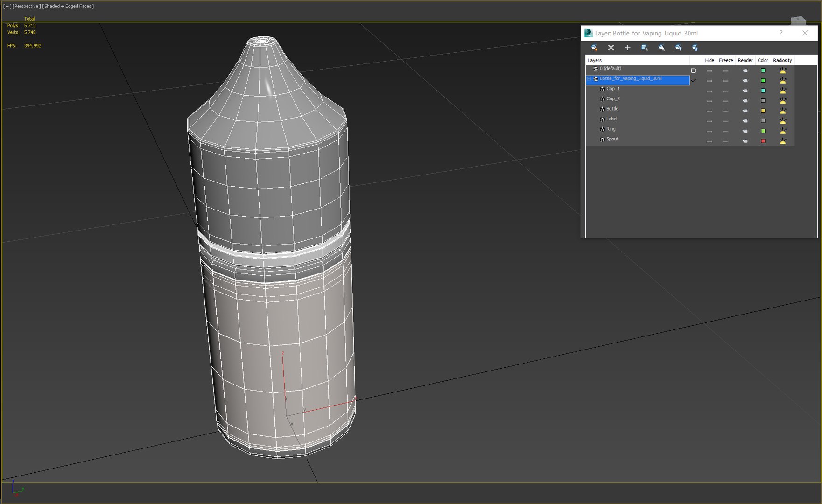Change the 0 (default) layer color swatch
The width and height of the screenshot is (822, 504).
click(763, 71)
